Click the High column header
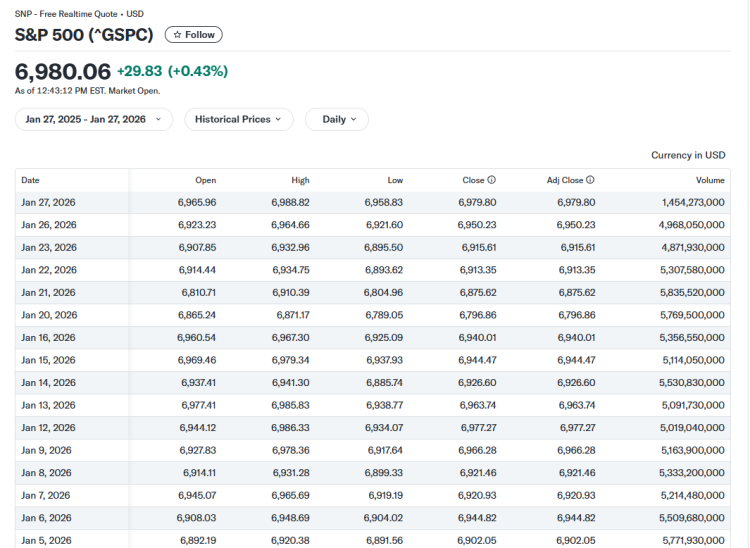This screenshot has height=548, width=750. [300, 180]
